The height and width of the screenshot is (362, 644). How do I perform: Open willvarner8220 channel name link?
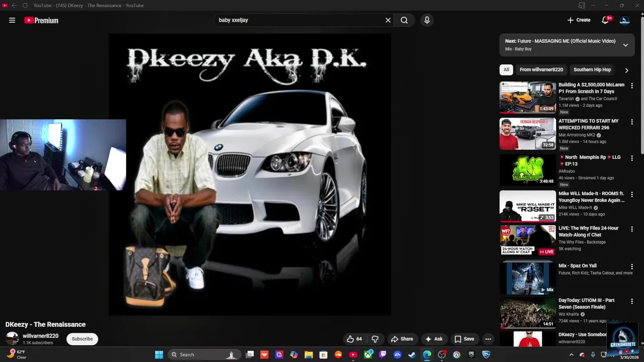tap(40, 336)
